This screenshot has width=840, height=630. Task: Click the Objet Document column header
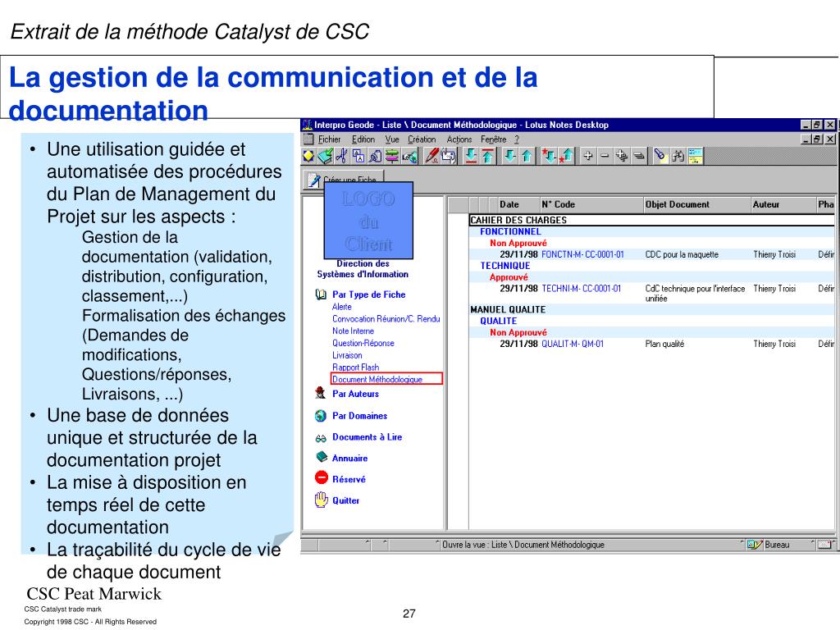697,204
